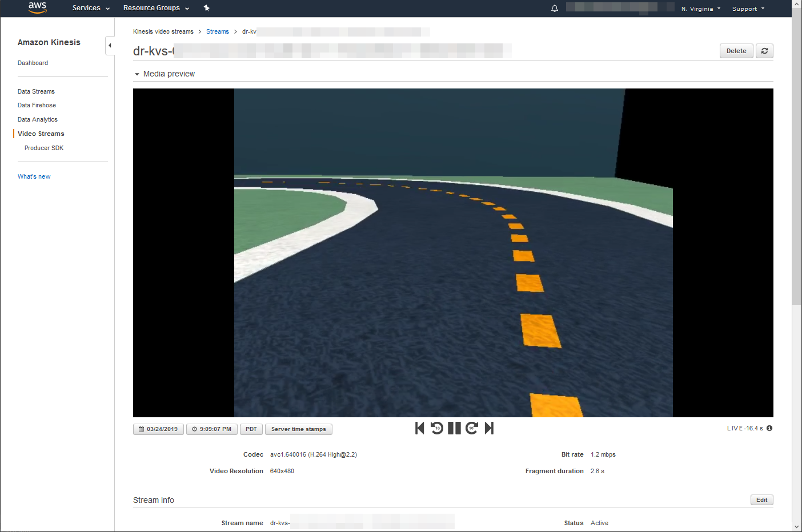Refresh the stream page with the refresh icon
The height and width of the screenshot is (532, 802).
pos(764,51)
